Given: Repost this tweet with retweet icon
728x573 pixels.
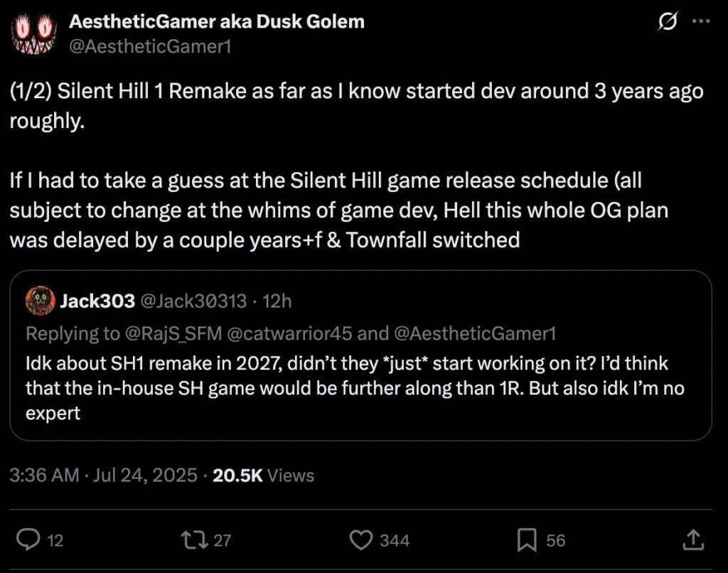Looking at the screenshot, I should click(194, 540).
